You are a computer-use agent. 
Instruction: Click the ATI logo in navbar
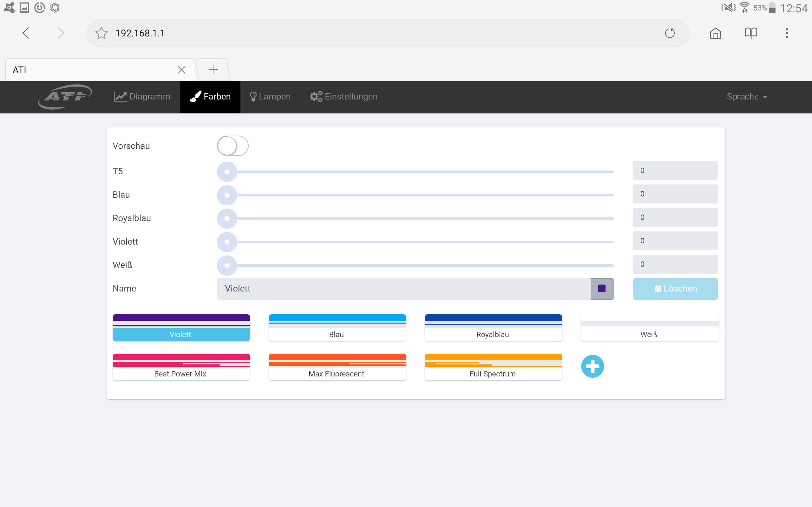pos(65,97)
